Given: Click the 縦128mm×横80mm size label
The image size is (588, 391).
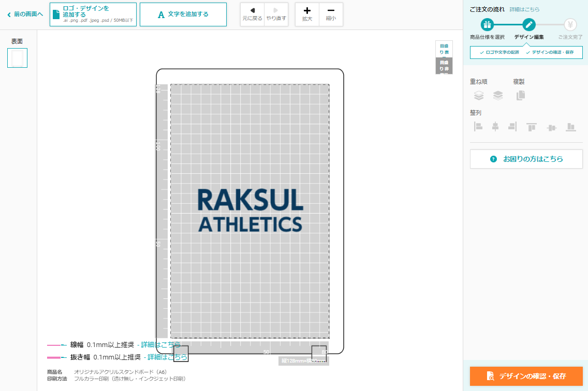Looking at the screenshot, I should click(304, 361).
